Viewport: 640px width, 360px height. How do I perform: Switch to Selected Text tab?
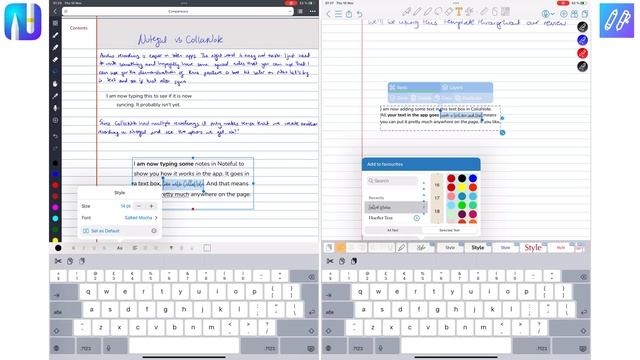pos(449,230)
